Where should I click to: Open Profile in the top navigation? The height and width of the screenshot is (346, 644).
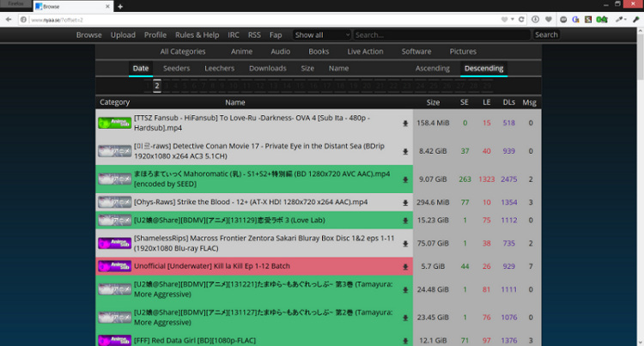[x=155, y=35]
